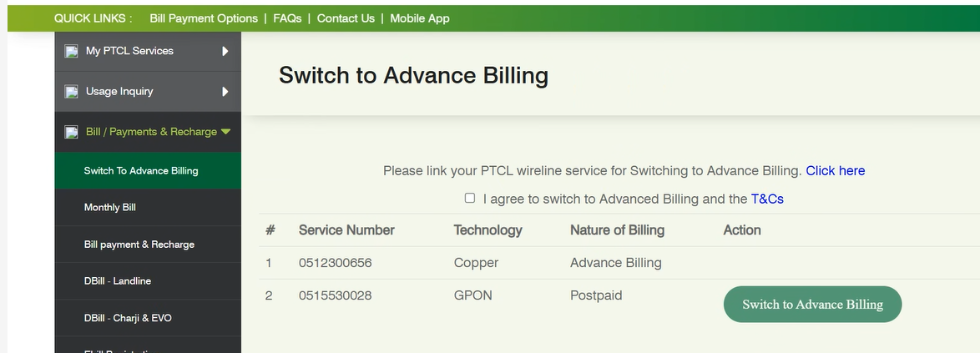The image size is (980, 353).
Task: Collapse Bill / Payments & Recharge section
Action: (x=225, y=132)
